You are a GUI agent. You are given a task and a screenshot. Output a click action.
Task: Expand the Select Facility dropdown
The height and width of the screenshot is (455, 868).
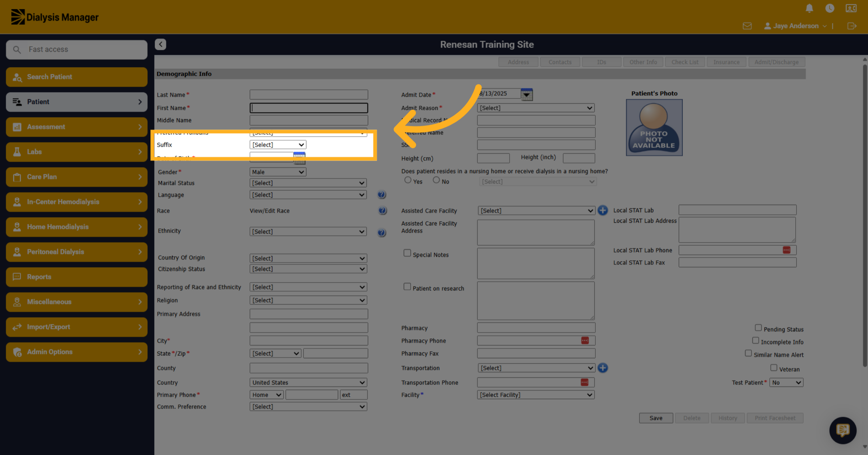click(x=536, y=395)
